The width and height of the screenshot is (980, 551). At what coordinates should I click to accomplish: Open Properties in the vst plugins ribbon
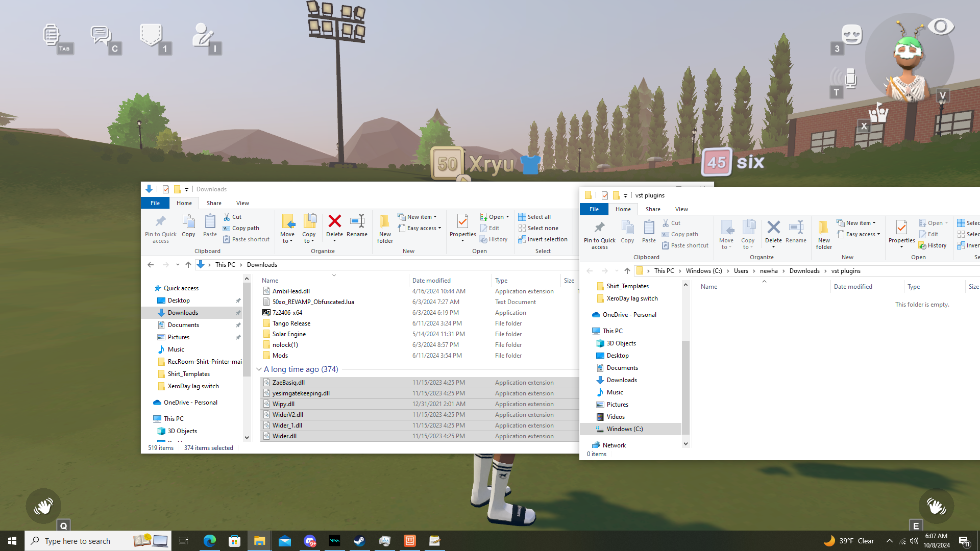(x=901, y=228)
